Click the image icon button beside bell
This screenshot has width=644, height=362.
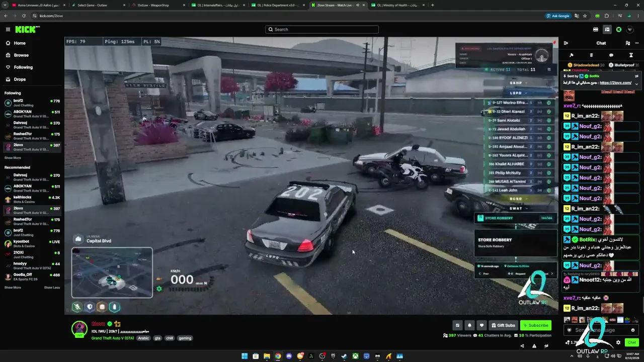(x=457, y=325)
